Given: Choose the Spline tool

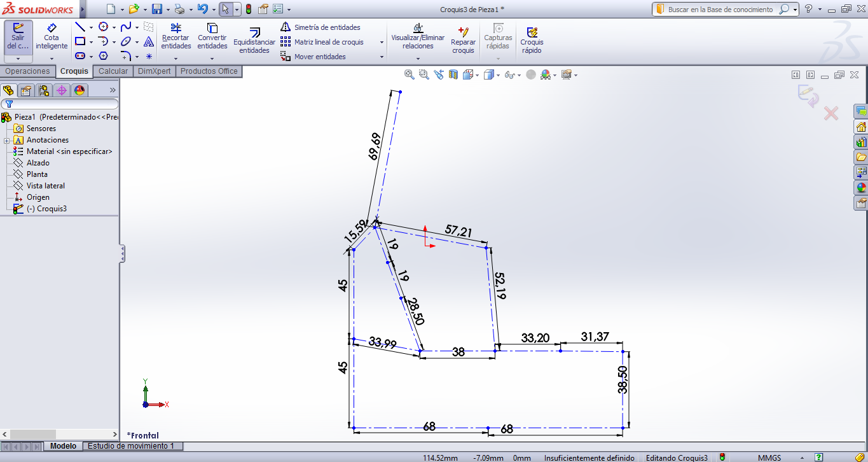Looking at the screenshot, I should click(x=126, y=27).
